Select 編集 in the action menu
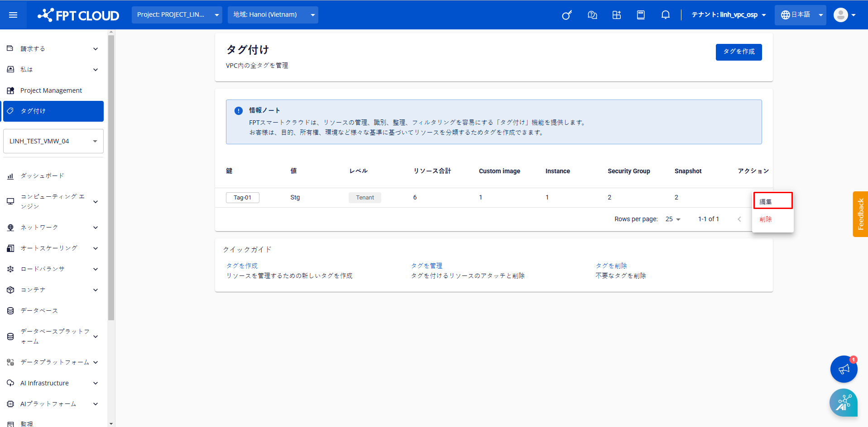This screenshot has width=868, height=427. click(773, 201)
